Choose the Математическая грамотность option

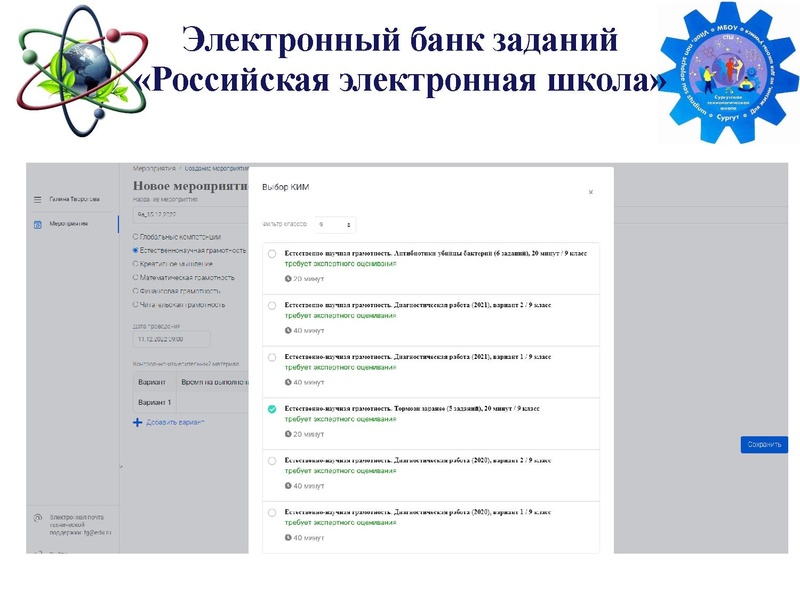tap(136, 276)
